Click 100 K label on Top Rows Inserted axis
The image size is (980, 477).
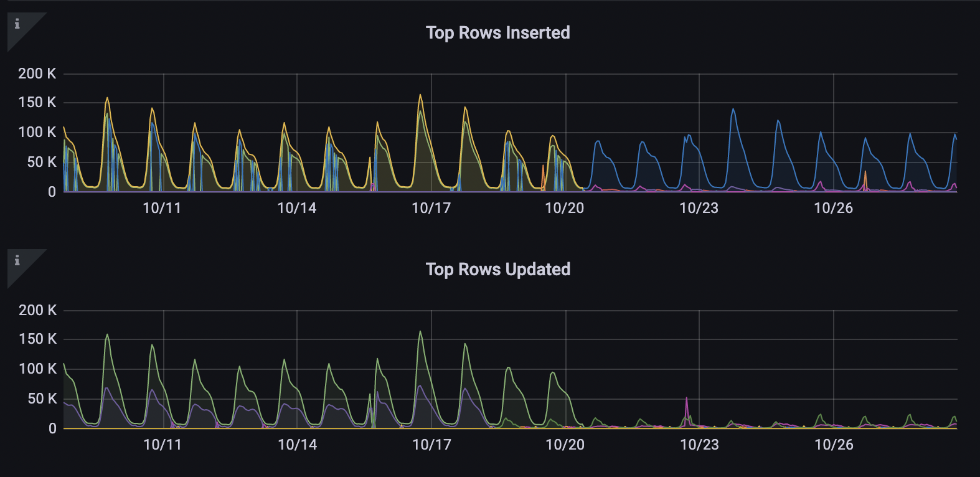[x=37, y=132]
